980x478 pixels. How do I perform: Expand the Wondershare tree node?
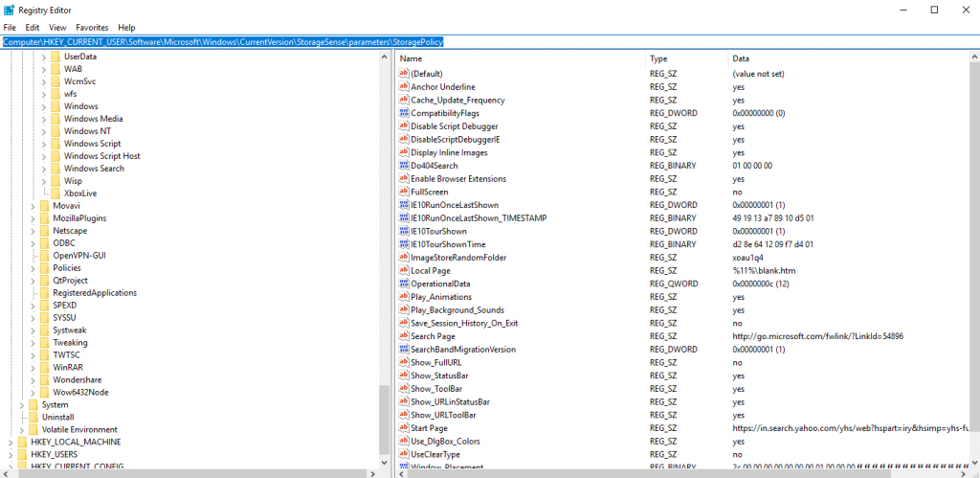pos(33,379)
